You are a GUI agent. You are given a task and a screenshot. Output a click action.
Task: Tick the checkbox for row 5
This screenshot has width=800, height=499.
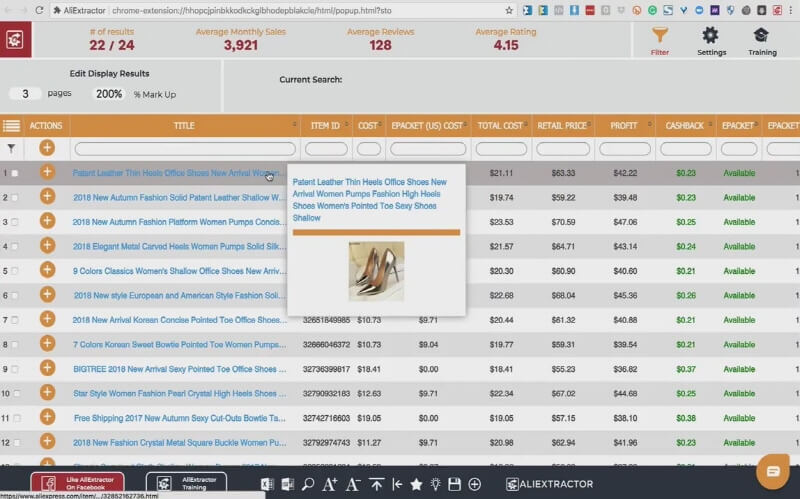15,271
